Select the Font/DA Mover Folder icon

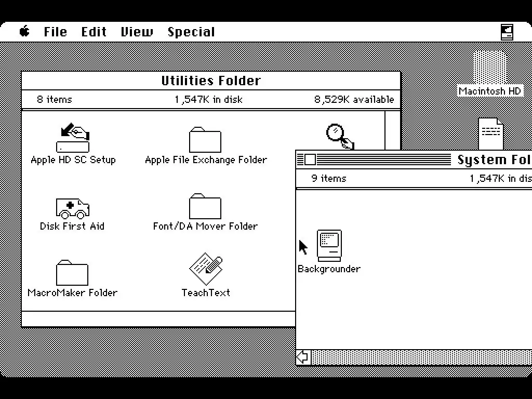pyautogui.click(x=205, y=206)
